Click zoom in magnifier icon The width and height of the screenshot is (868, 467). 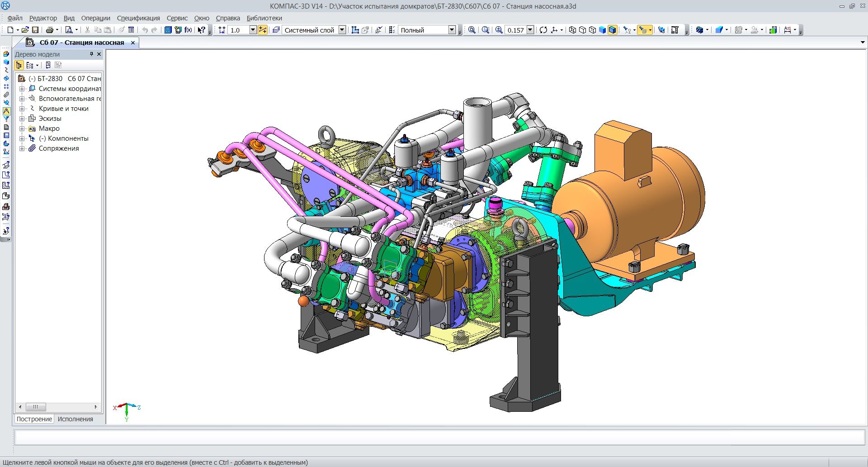(x=499, y=30)
